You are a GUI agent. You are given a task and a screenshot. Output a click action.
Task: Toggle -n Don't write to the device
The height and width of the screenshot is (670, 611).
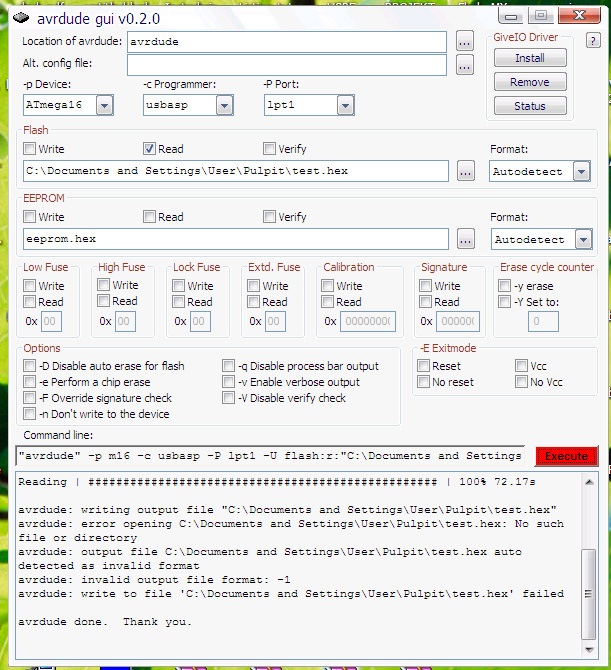pyautogui.click(x=29, y=414)
